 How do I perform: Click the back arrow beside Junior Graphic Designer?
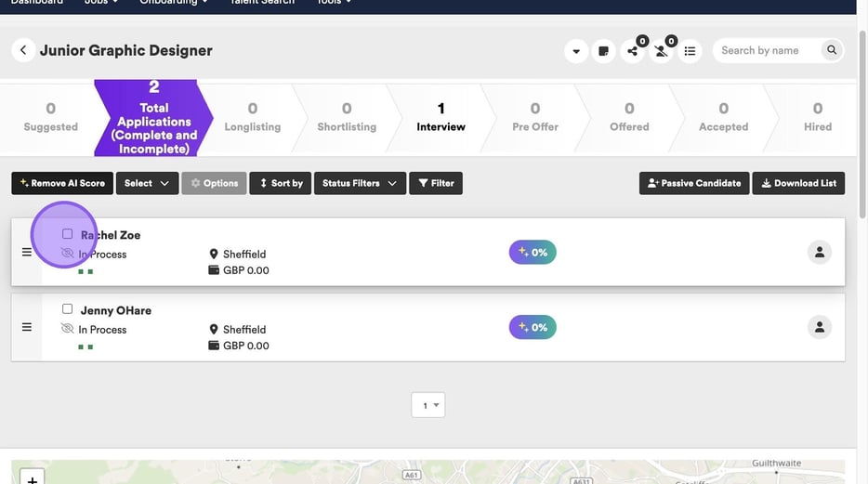pyautogui.click(x=23, y=50)
